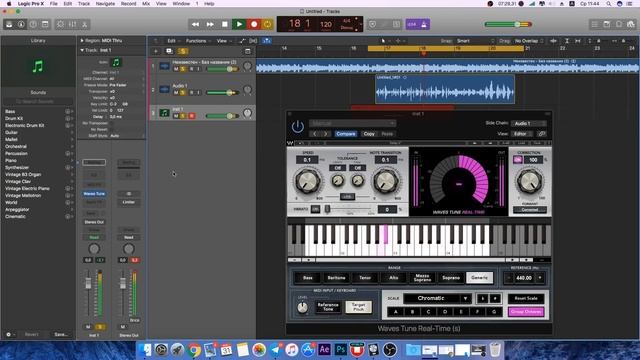Fast forward the playhead
Screen dimensions: 640x360
pos(210,24)
